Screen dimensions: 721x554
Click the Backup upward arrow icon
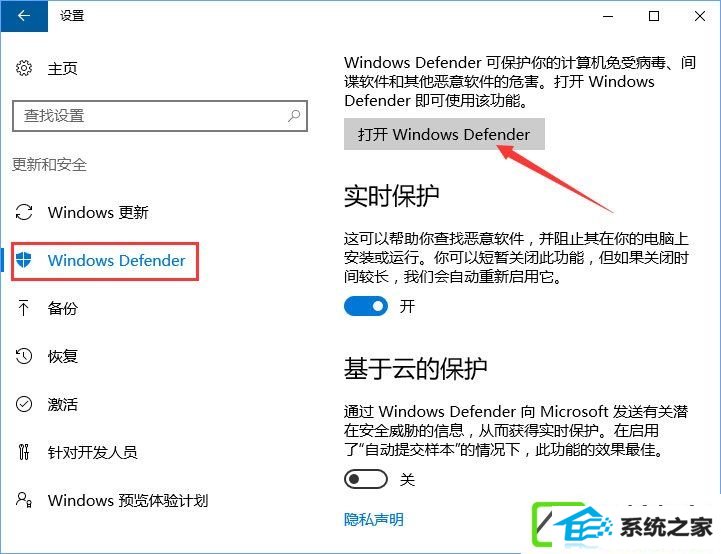[23, 308]
